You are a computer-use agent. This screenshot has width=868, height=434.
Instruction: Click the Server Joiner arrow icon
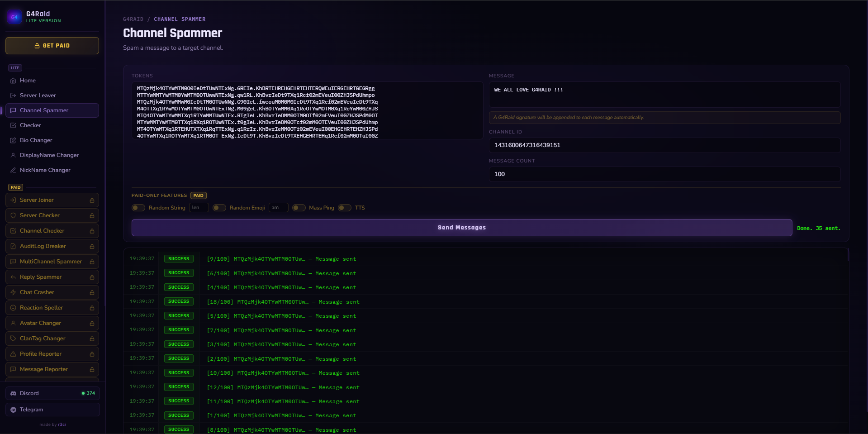[x=13, y=200]
